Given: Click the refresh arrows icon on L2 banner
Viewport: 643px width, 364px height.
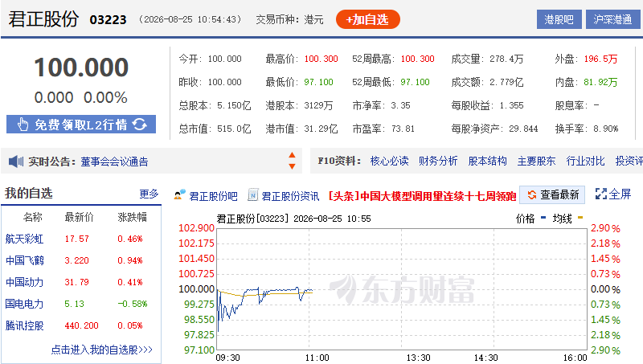Looking at the screenshot, I should (139, 125).
